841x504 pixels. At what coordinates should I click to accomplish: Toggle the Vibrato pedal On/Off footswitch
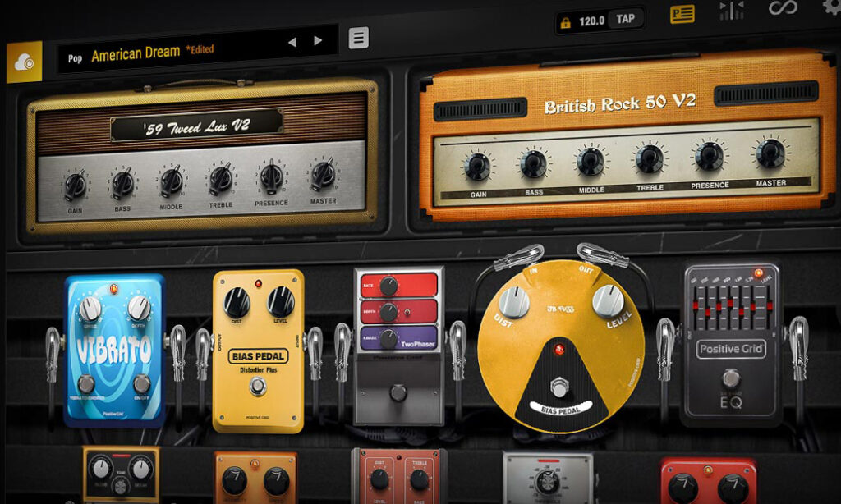tap(141, 383)
